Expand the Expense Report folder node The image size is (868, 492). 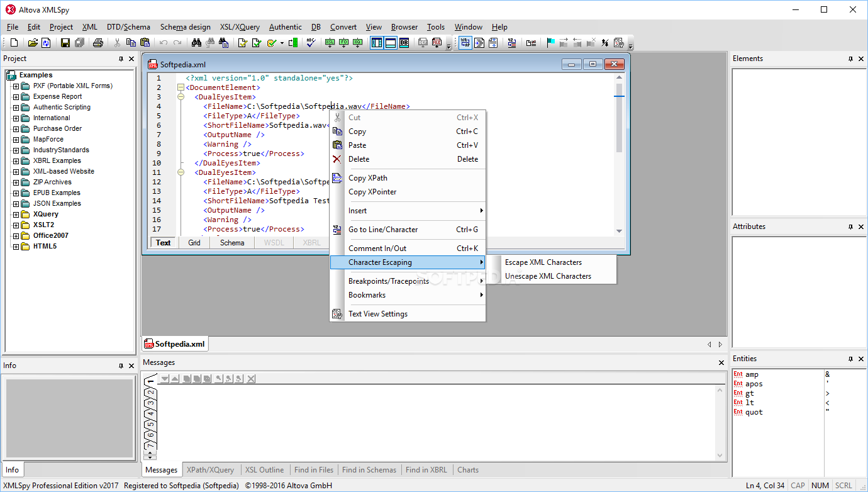point(16,97)
